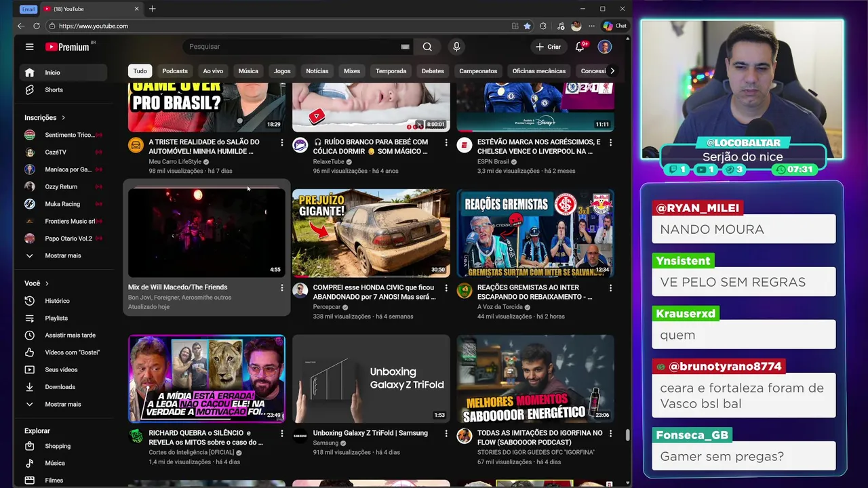Open Assistir mais tarde
Viewport: 868px width, 488px height.
pyautogui.click(x=63, y=335)
